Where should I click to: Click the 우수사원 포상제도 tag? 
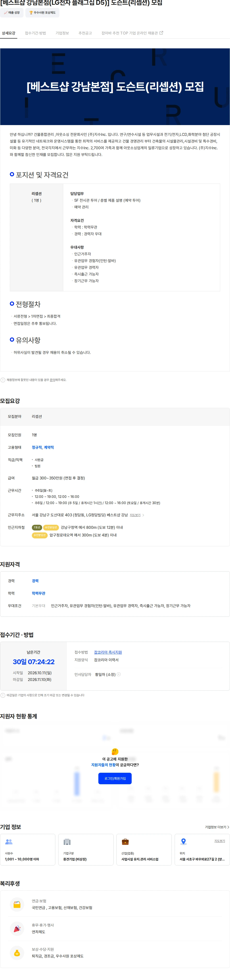(x=42, y=12)
